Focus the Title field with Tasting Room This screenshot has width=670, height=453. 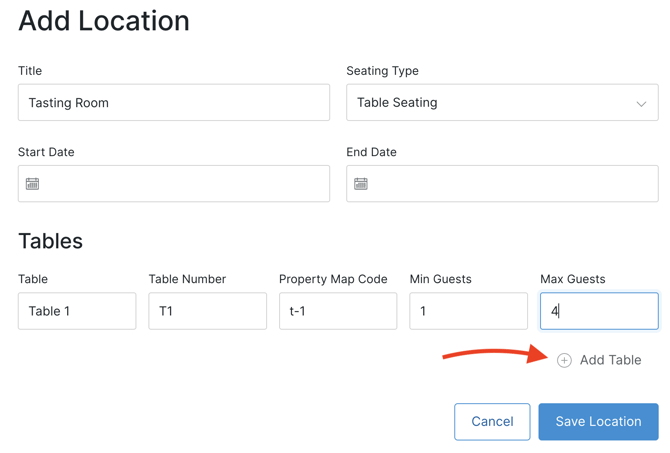174,103
